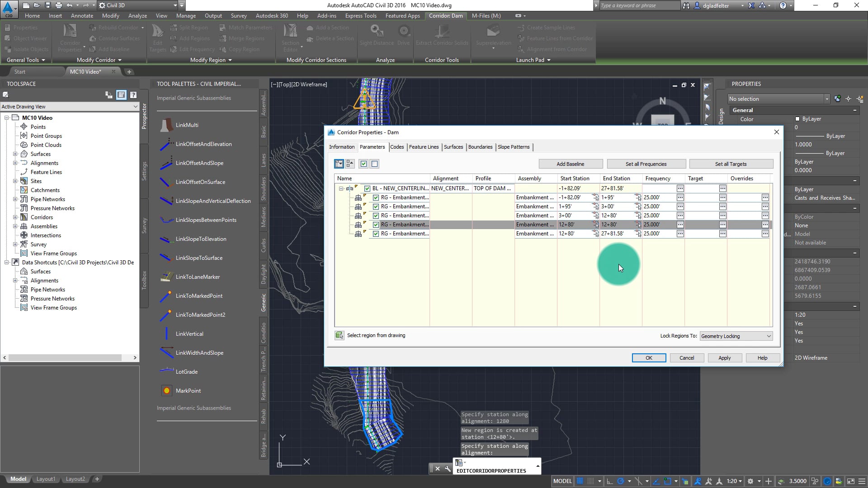Click the Select region from drawing icon
The width and height of the screenshot is (868, 488).
tap(339, 335)
